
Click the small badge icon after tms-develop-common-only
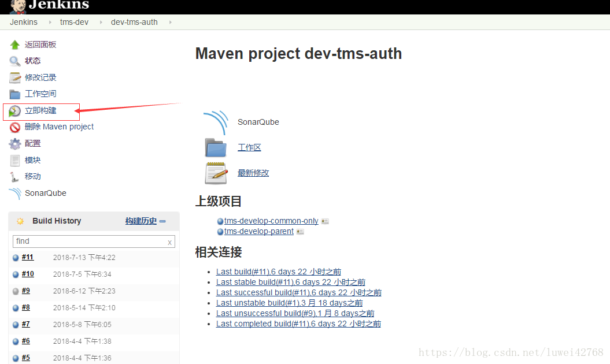coord(325,221)
